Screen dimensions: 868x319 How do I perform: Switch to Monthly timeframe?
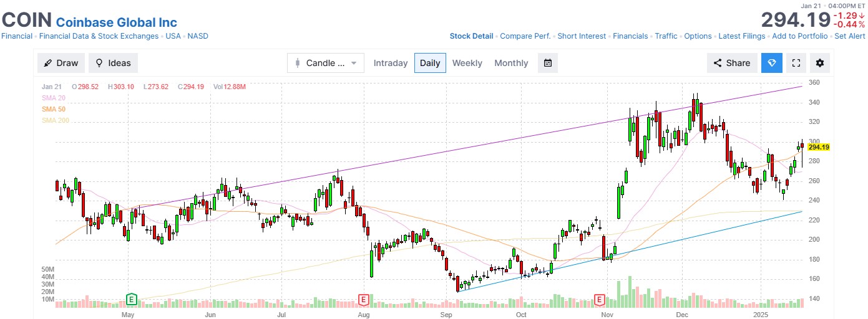[x=511, y=63]
